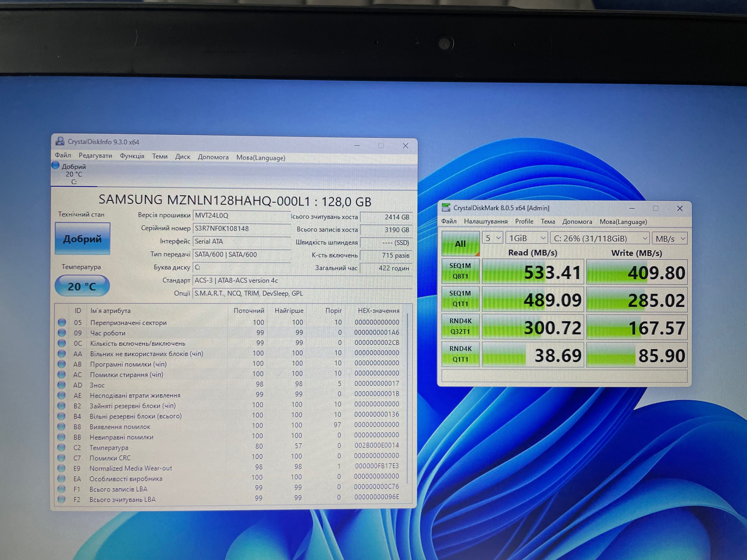
Task: Click the firmware field MVT24L0Q
Action: coord(241,215)
